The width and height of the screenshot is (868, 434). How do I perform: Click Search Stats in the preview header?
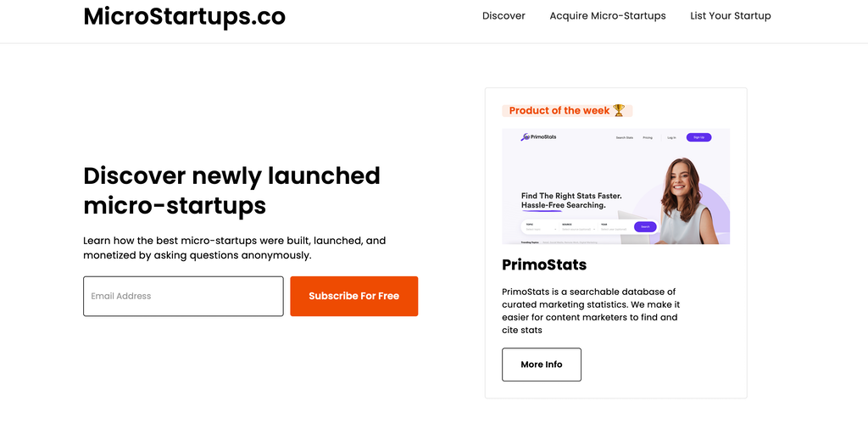pyautogui.click(x=624, y=137)
